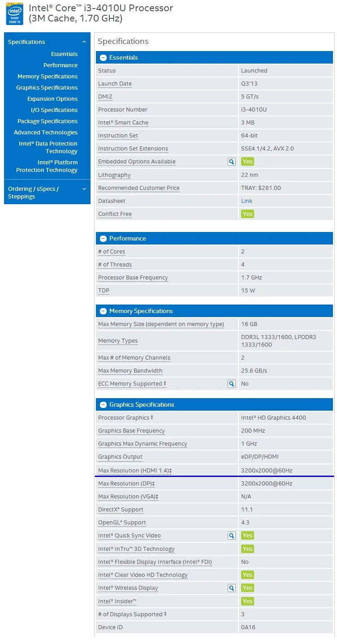Click the Processor Base Frequency label
Image resolution: width=337 pixels, height=644 pixels.
(133, 278)
